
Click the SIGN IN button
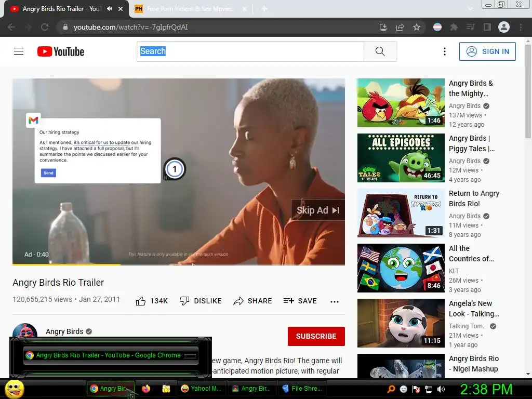487,51
